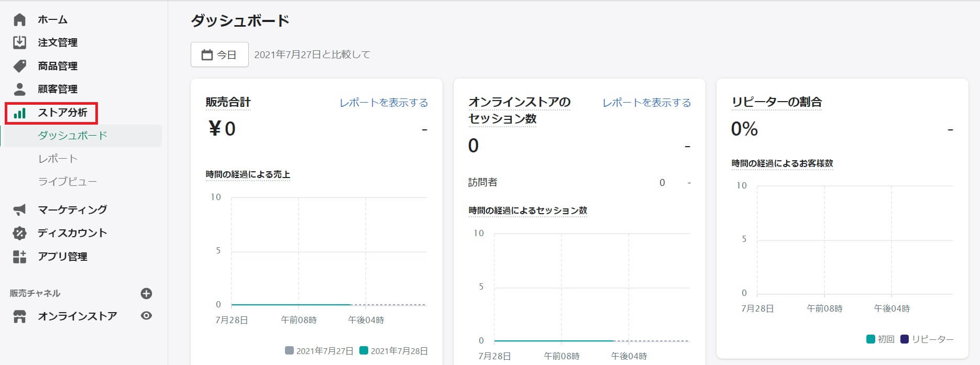View online store using the eye icon
980x365 pixels.
point(147,316)
